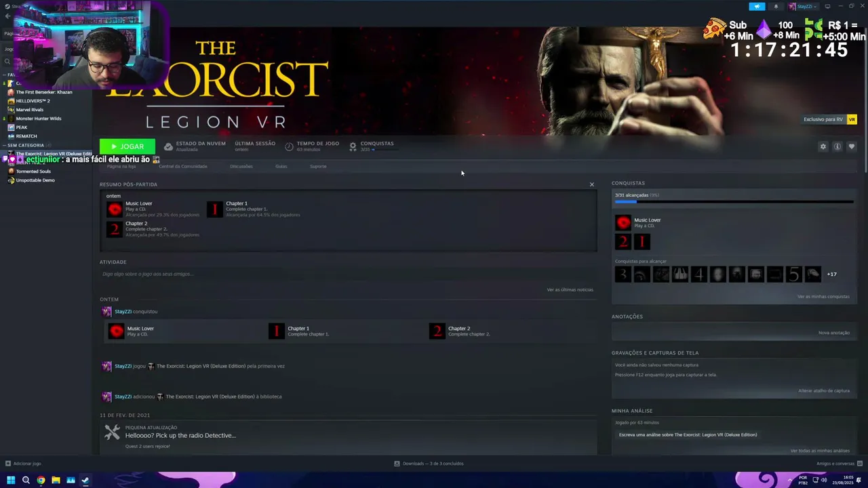The image size is (868, 488).
Task: Open Downloads status at bottom bar
Action: click(429, 464)
